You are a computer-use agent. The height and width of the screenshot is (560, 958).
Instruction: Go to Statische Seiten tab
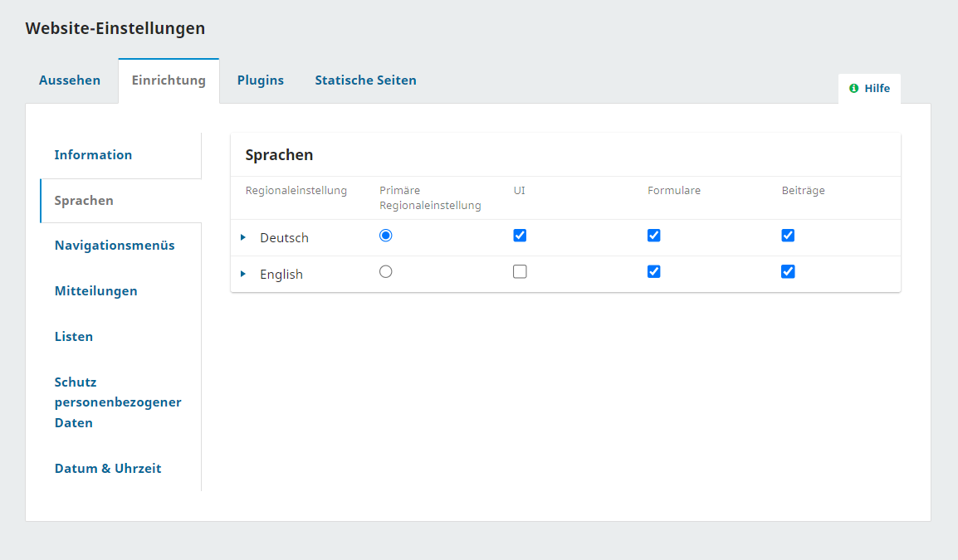pyautogui.click(x=365, y=80)
